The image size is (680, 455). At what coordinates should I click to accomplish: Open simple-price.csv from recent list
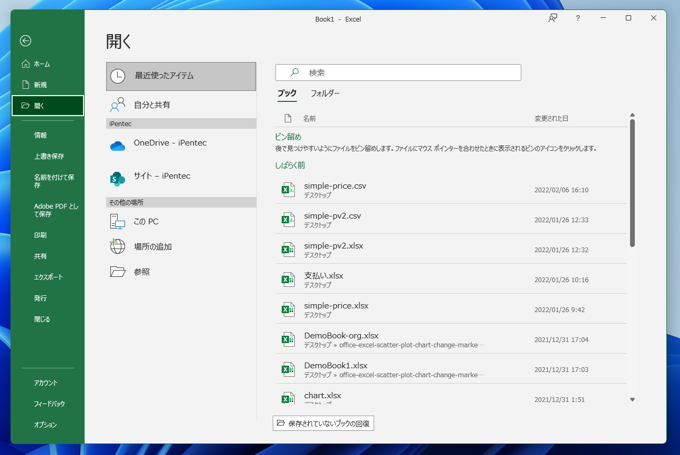(335, 186)
